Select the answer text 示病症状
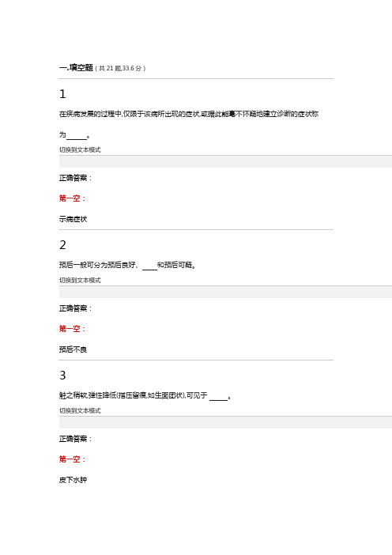 click(x=73, y=219)
